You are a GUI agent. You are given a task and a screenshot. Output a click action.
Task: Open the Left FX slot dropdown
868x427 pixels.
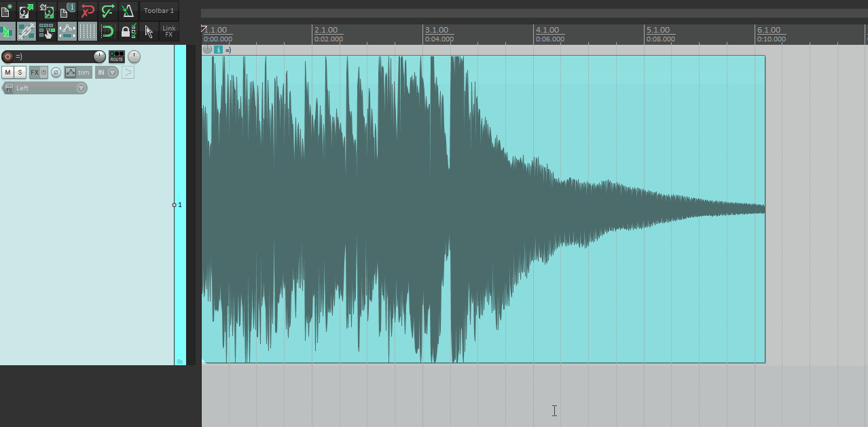[80, 88]
